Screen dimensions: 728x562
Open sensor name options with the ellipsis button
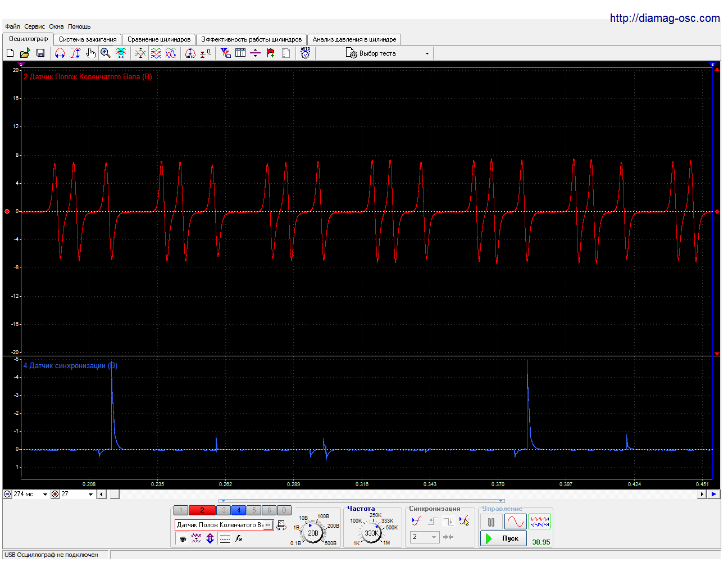pos(269,525)
